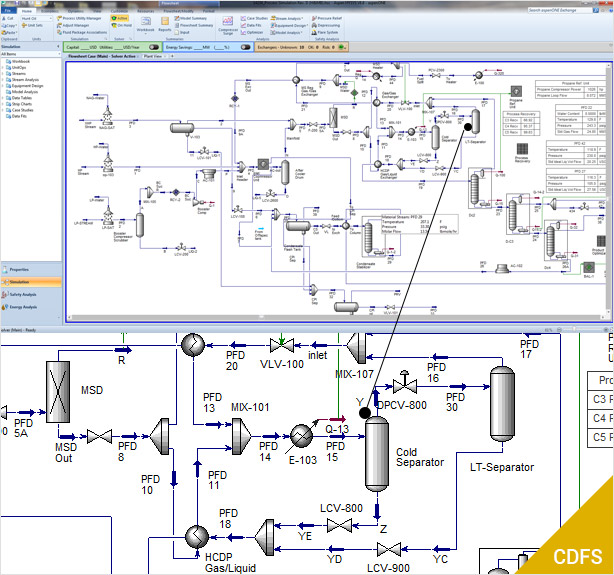The height and width of the screenshot is (575, 614).
Task: Click the VLV-100 valve icon
Action: coord(287,345)
